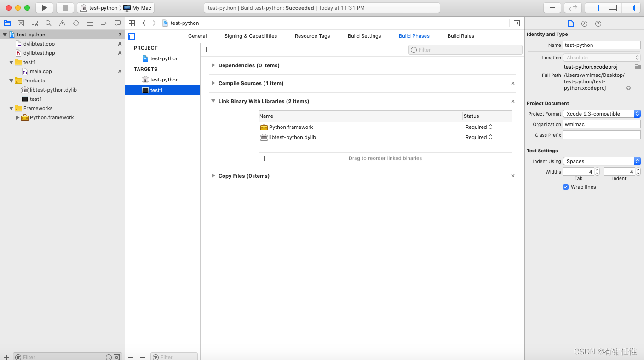This screenshot has width=644, height=360.
Task: Choose the project location folder icon
Action: tap(638, 67)
